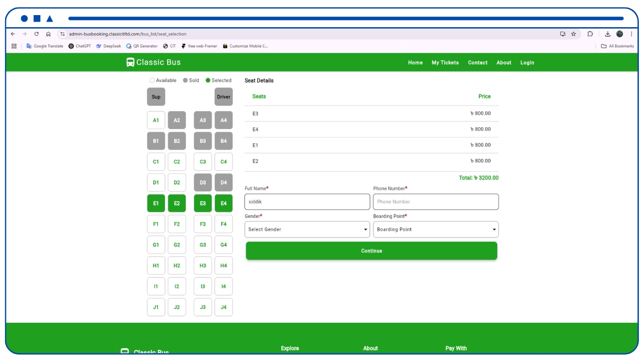Image resolution: width=644 pixels, height=362 pixels.
Task: Click the Phone Number input field
Action: coord(436,202)
